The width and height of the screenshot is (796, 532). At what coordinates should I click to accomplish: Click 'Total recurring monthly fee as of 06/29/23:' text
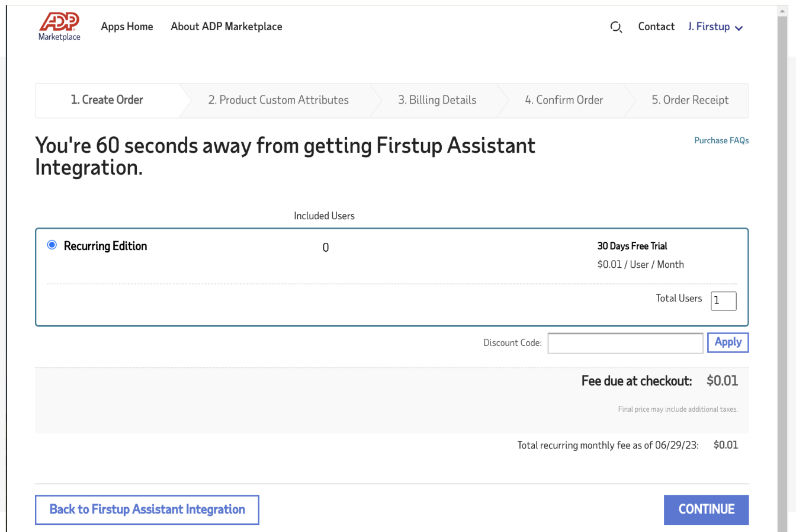click(608, 445)
